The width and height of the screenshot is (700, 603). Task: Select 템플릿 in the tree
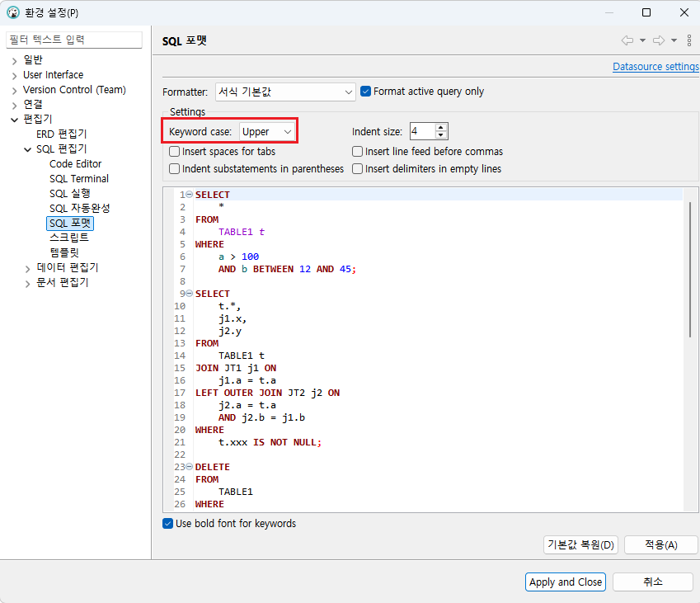64,252
